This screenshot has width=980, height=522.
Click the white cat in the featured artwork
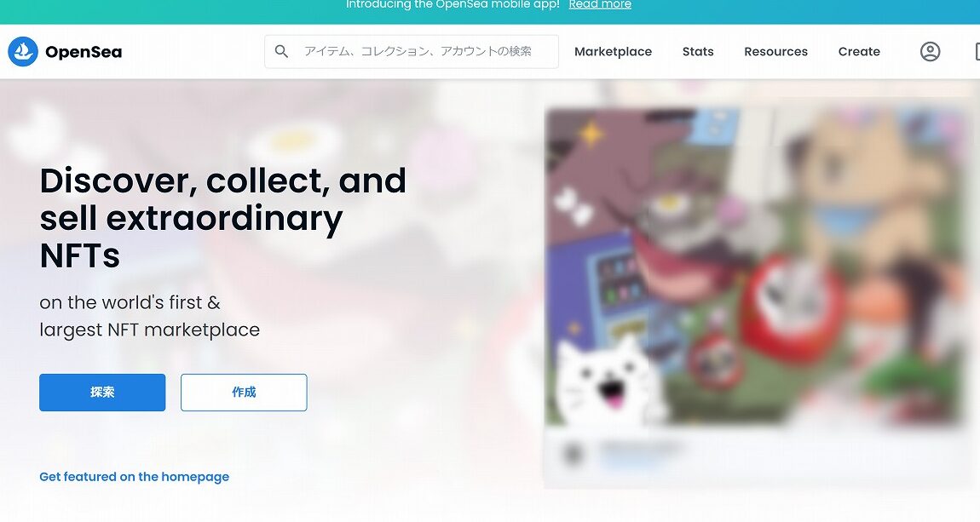[x=608, y=381]
